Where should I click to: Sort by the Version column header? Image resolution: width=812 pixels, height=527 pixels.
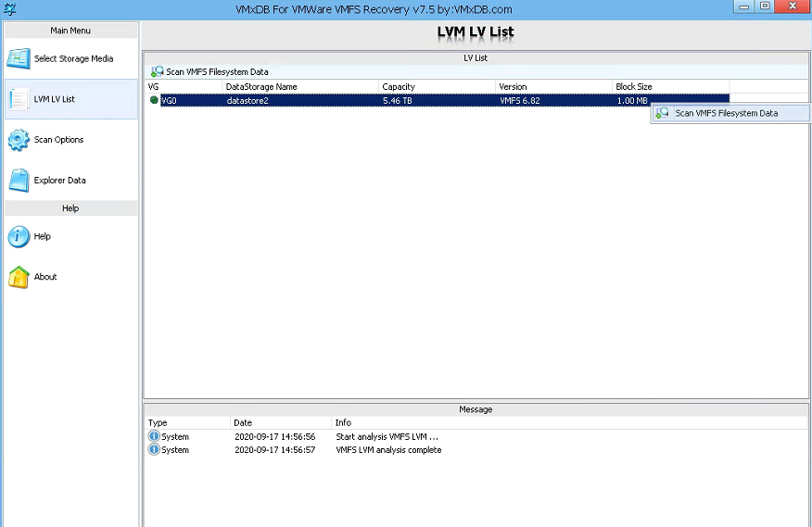[553, 86]
